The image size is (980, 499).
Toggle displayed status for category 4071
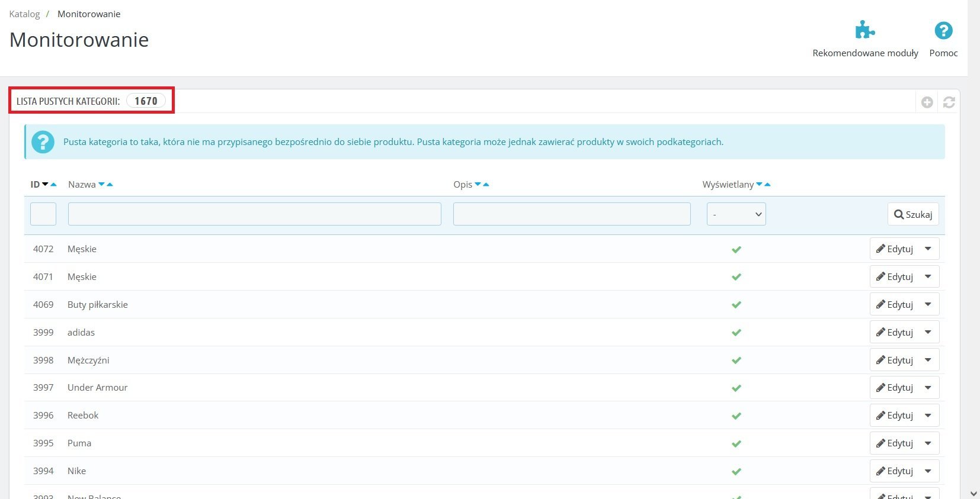[x=736, y=277]
